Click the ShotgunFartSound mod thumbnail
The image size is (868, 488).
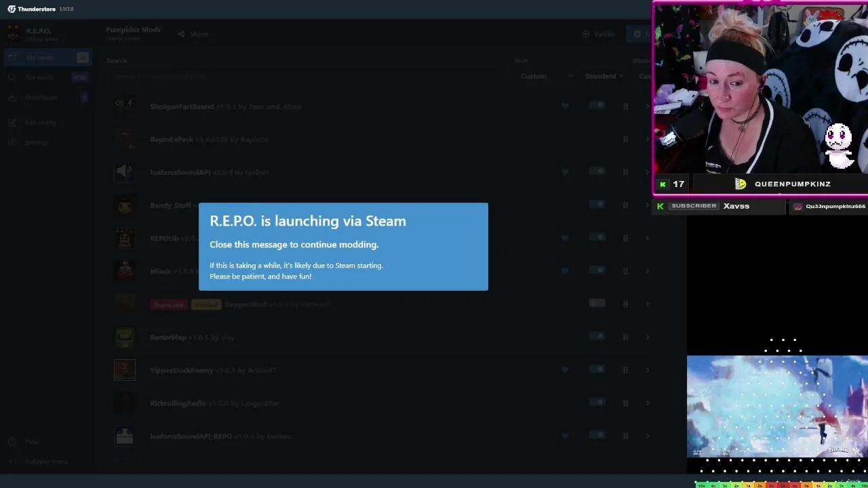point(125,106)
